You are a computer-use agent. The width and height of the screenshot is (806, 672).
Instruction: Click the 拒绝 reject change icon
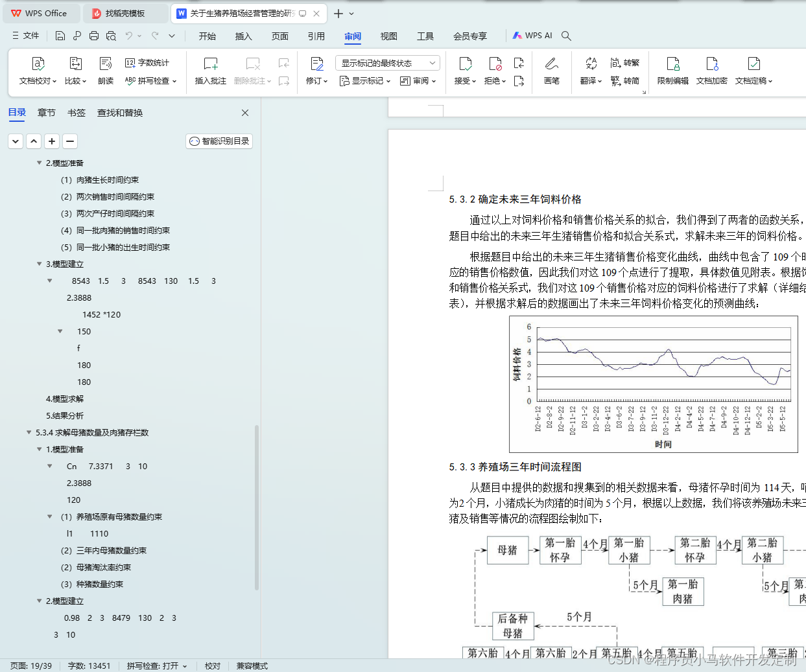(495, 64)
